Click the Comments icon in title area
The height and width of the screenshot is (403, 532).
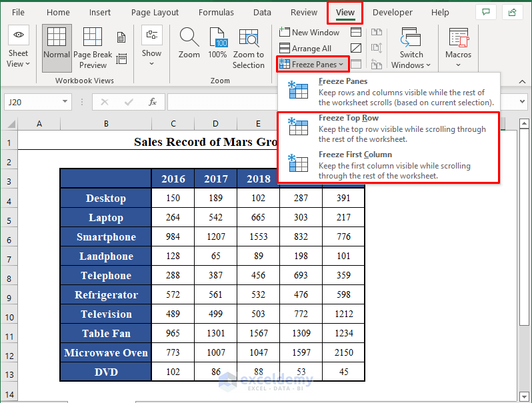[x=486, y=12]
